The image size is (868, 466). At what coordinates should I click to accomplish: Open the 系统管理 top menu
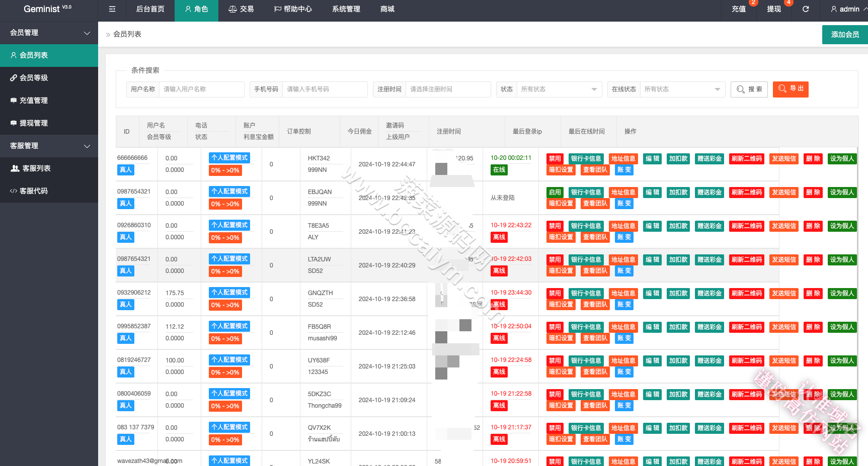pyautogui.click(x=346, y=9)
